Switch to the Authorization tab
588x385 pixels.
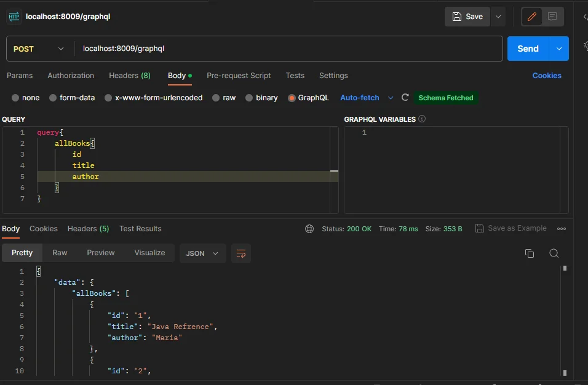click(x=71, y=76)
